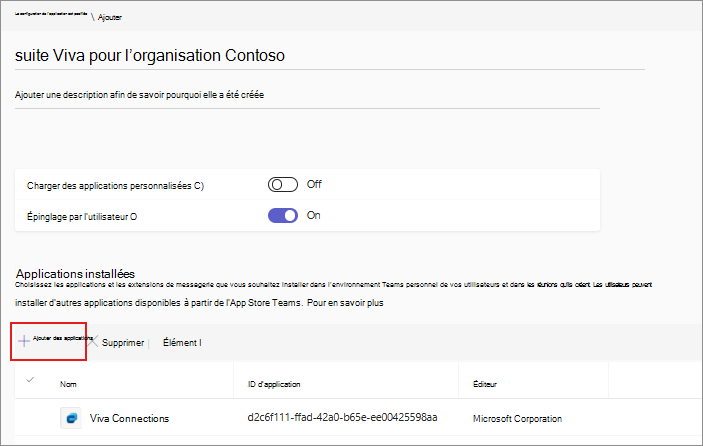The image size is (703, 446).
Task: Click the Viva Connections app icon
Action: tap(71, 418)
